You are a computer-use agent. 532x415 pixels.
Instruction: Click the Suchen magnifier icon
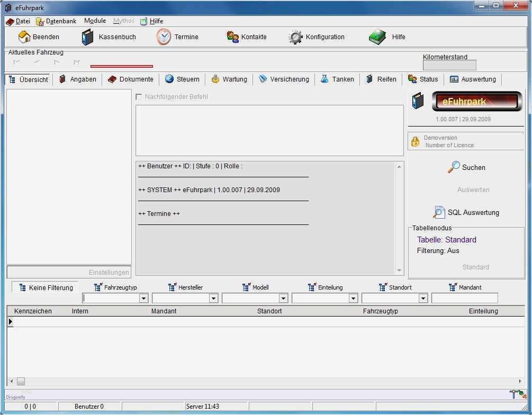[454, 167]
